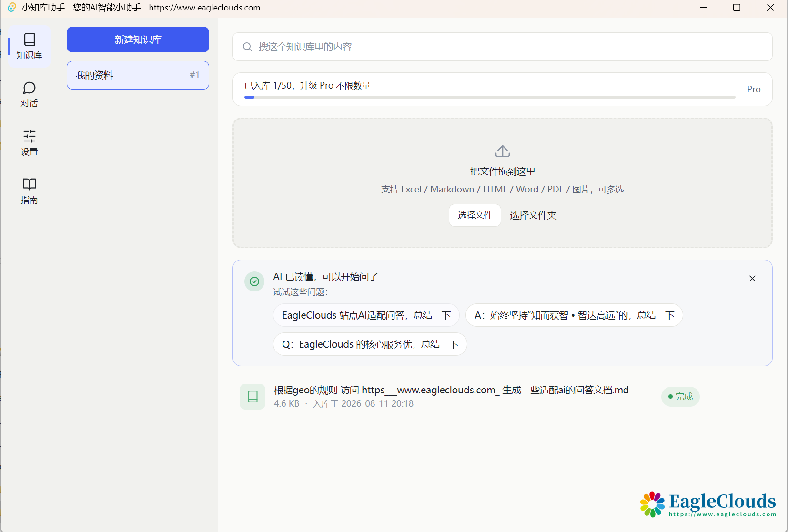The width and height of the screenshot is (788, 532).
Task: Select the 我的资料 knowledge base
Action: [x=138, y=75]
